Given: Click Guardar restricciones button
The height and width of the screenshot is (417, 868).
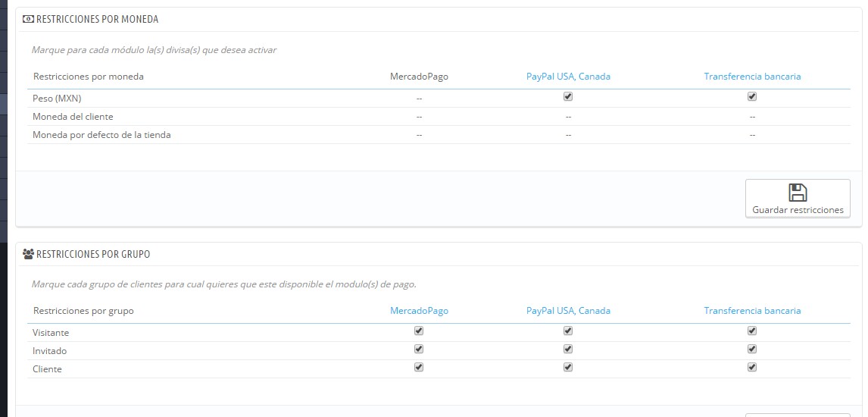Looking at the screenshot, I should (x=798, y=198).
